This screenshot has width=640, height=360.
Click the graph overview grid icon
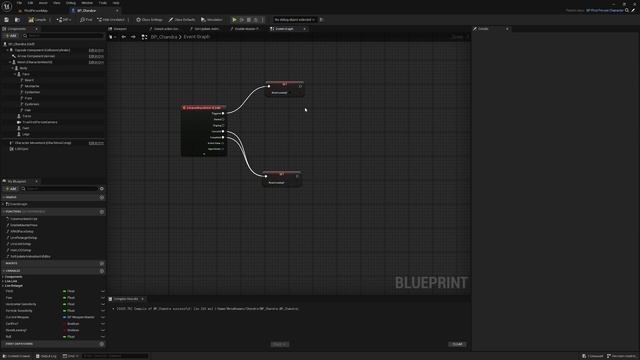coord(144,37)
